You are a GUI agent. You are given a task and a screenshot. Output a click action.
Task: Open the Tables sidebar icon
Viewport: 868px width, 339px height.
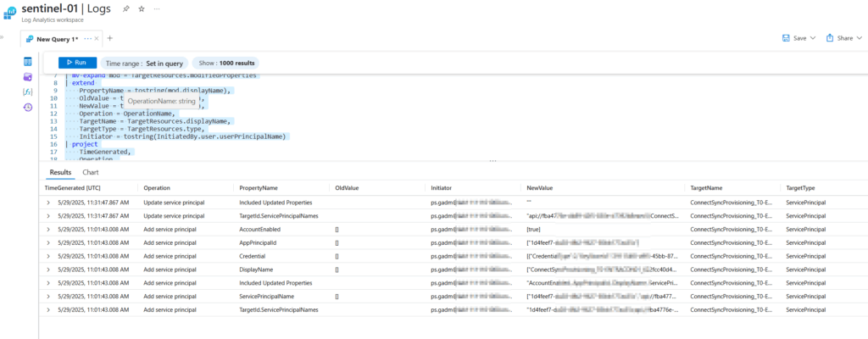28,62
